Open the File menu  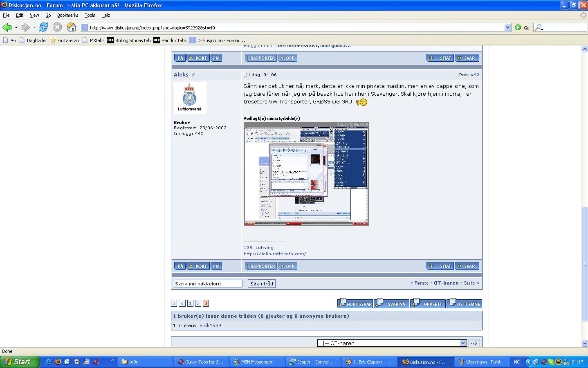6,15
